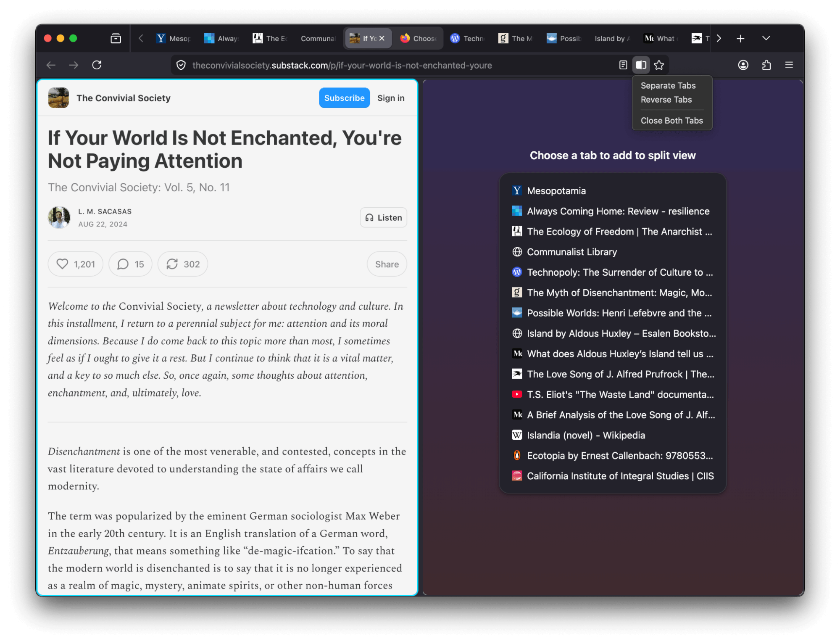
Task: Open the list-all-tabs chevron dropdown
Action: point(766,38)
